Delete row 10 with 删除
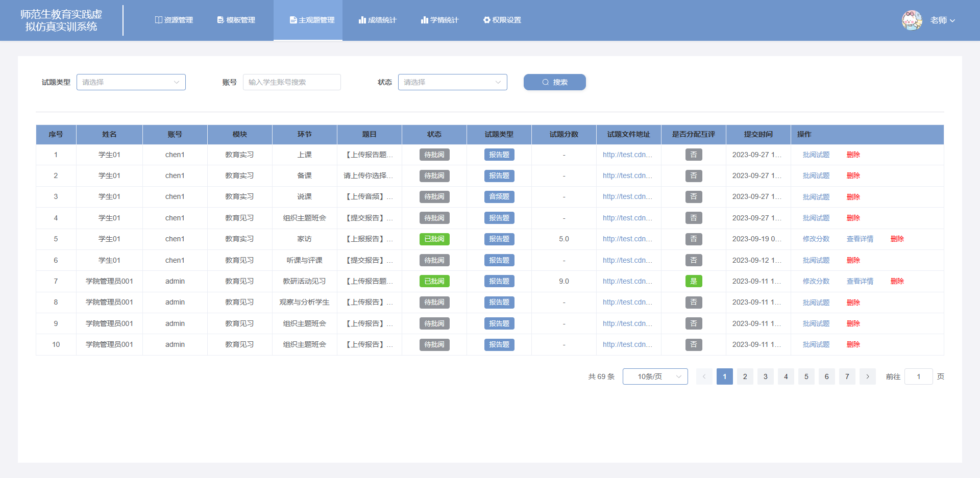Viewport: 980px width, 478px height. pyautogui.click(x=853, y=344)
